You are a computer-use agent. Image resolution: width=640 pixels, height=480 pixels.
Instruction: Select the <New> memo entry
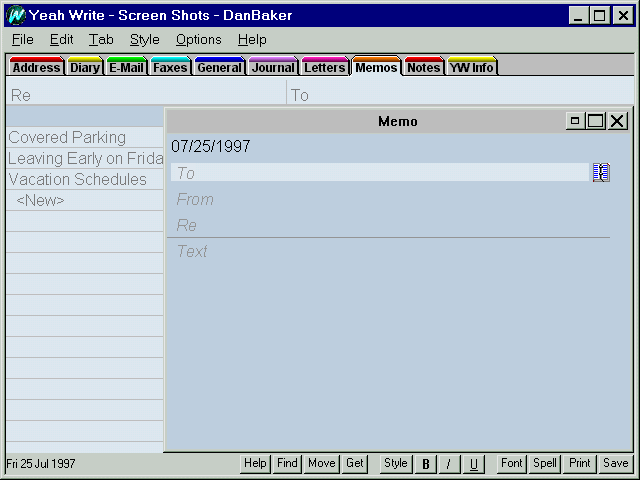tap(85, 200)
